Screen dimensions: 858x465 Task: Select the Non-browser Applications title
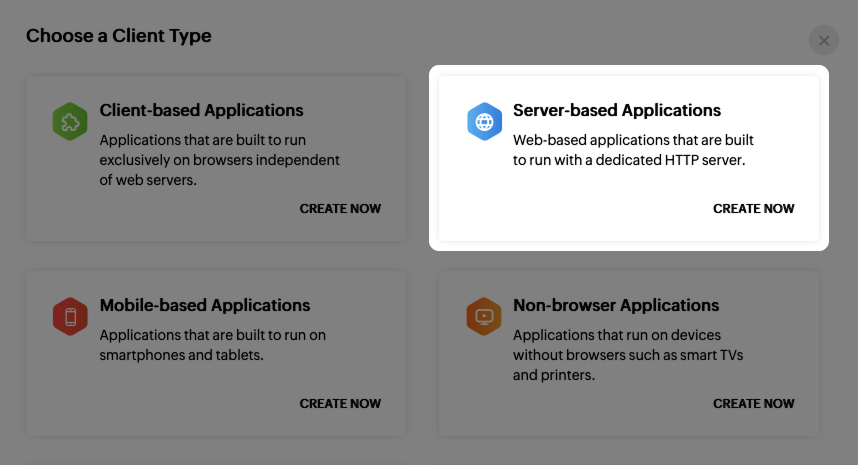(x=615, y=305)
